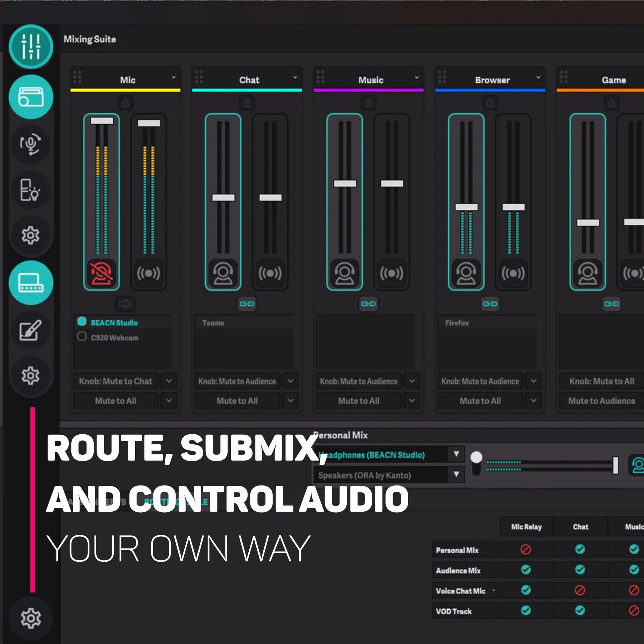The width and height of the screenshot is (644, 644).
Task: Open the Speakers (ORA by Kanto) dropdown
Action: click(x=456, y=474)
